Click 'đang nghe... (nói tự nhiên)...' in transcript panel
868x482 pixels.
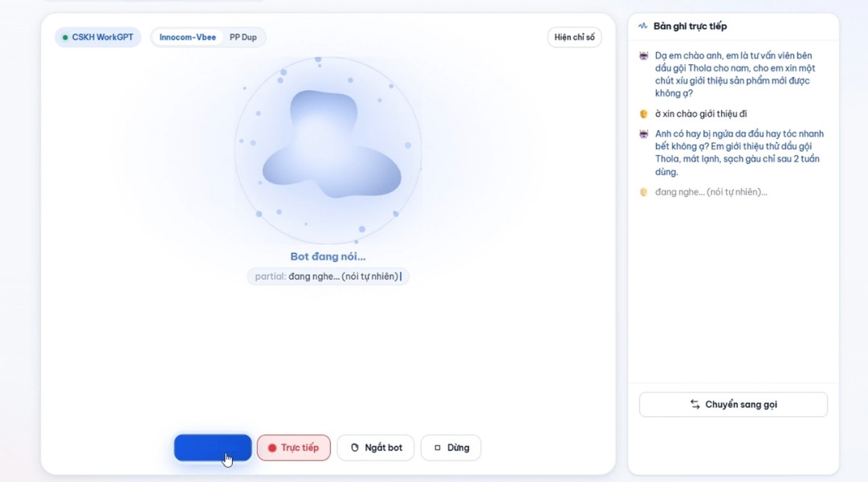(x=711, y=192)
